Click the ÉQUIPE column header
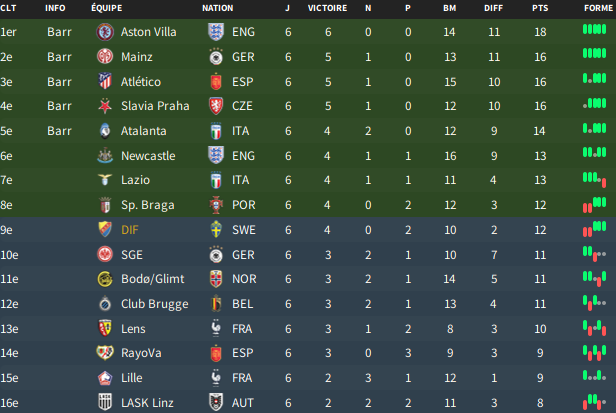Screen dimensions: 616x413 point(106,8)
